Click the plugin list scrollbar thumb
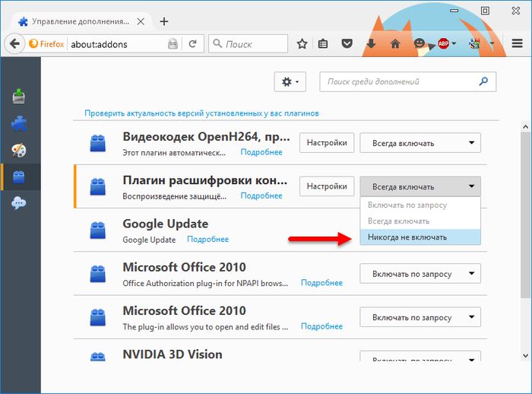This screenshot has height=394, width=532. pos(526,215)
